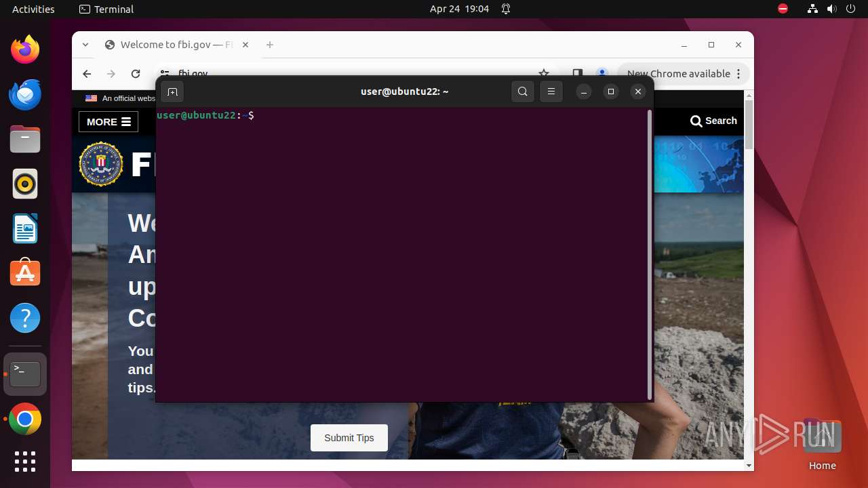
Task: Maximize the Chrome window
Action: tap(711, 45)
